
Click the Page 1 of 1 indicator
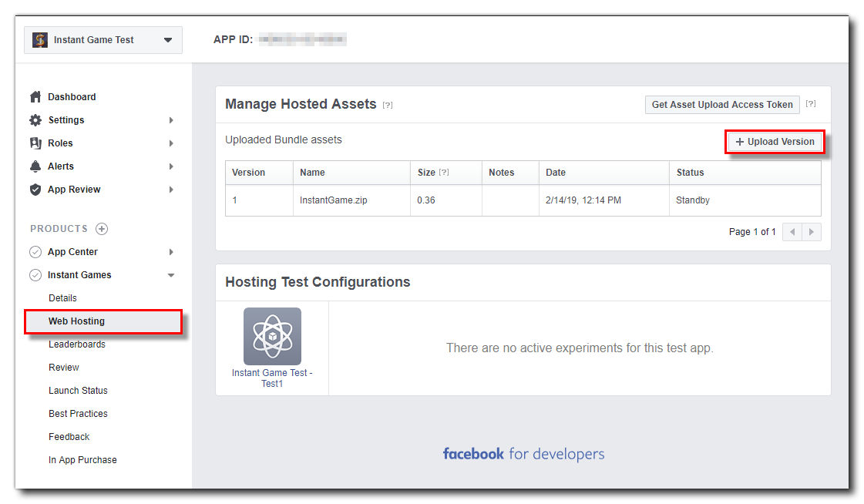coord(752,232)
